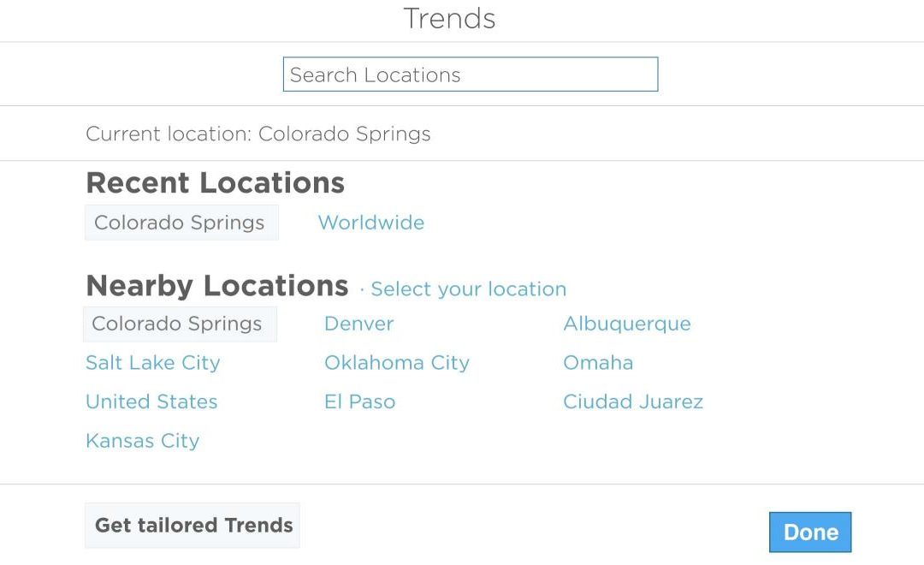Pick Denver from nearby locations
The width and height of the screenshot is (924, 565).
pos(358,324)
